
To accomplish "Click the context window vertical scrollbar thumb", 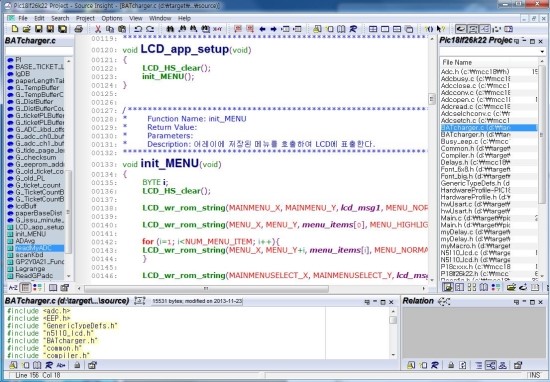I will (x=393, y=320).
